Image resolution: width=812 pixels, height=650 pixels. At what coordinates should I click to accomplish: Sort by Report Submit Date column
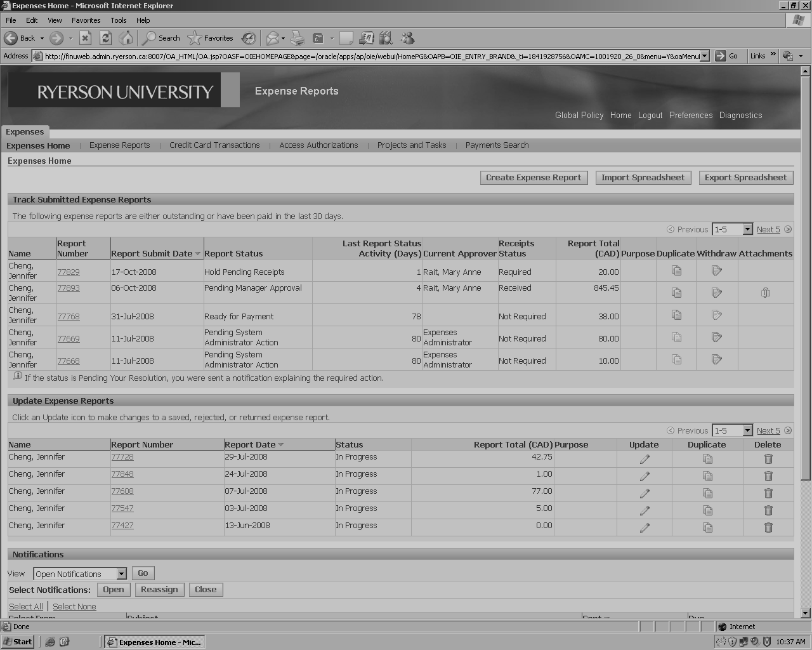click(x=152, y=253)
